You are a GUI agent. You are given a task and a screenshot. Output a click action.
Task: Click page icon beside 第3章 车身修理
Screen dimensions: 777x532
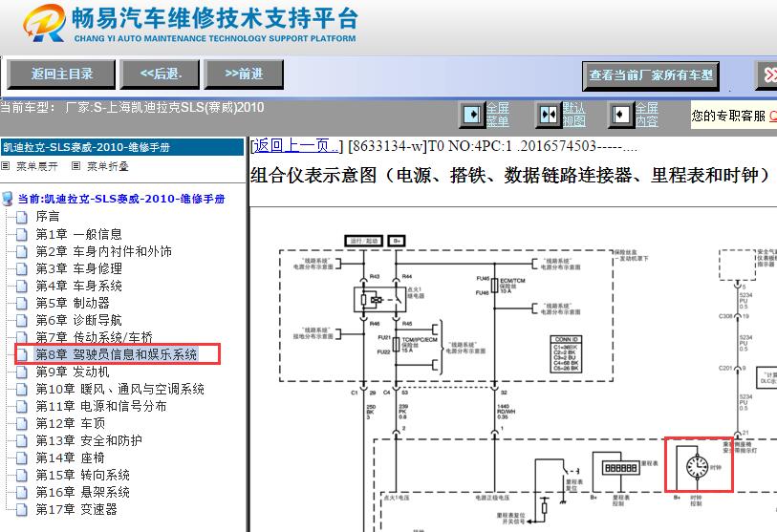click(22, 269)
